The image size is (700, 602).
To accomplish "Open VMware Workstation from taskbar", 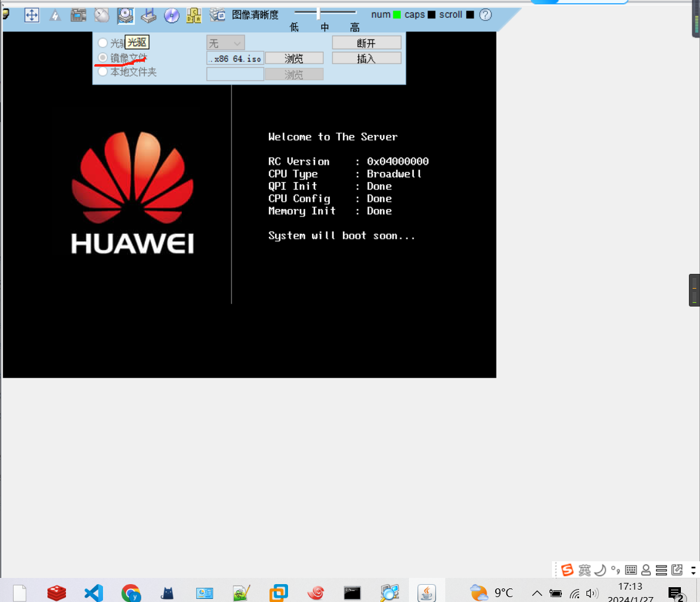I will 279,593.
